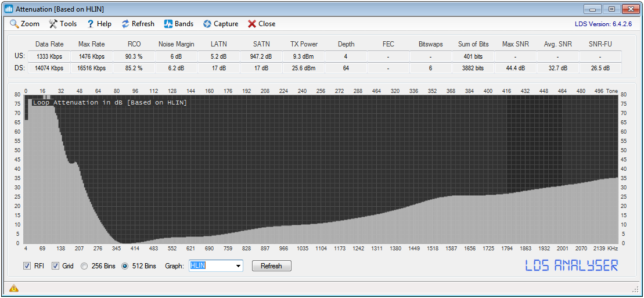The image size is (644, 298).
Task: Click the red X Close icon
Action: [x=252, y=24]
